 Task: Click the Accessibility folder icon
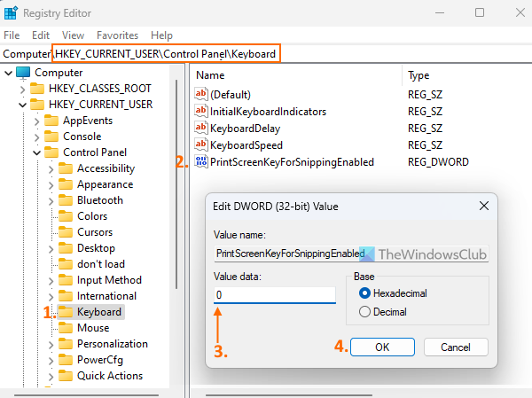(x=66, y=168)
